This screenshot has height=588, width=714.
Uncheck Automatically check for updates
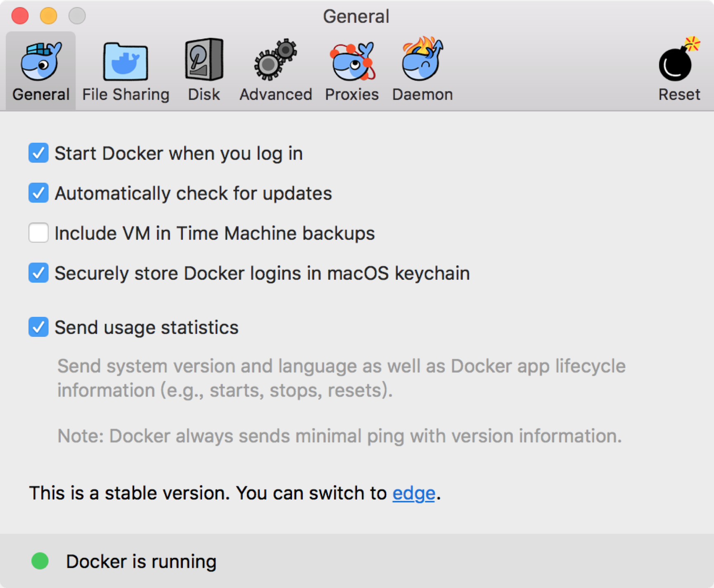pos(38,193)
